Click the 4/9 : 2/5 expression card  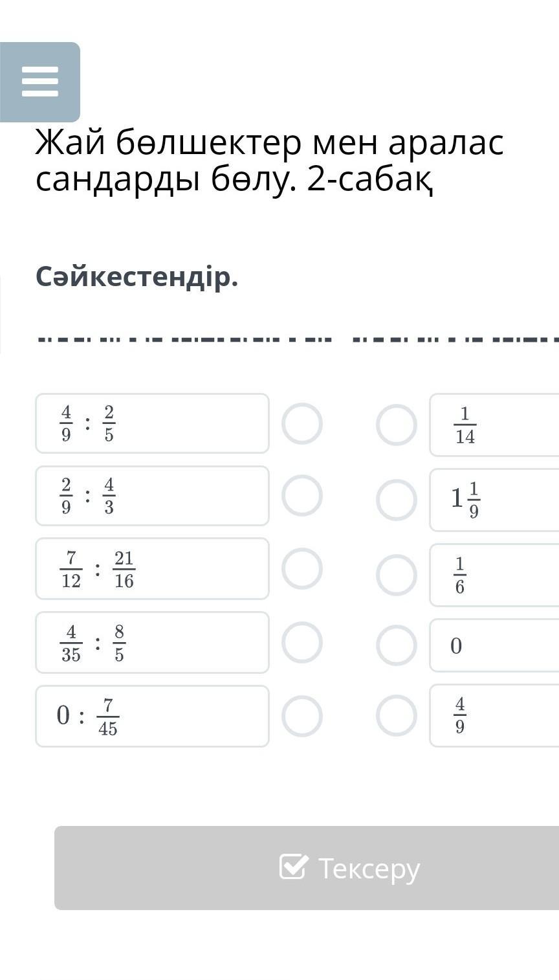tap(152, 423)
